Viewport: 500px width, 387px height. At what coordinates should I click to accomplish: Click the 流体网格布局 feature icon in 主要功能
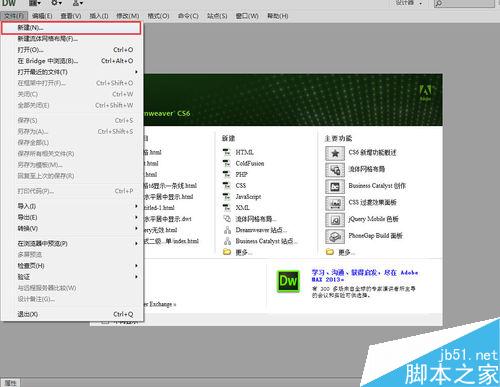click(x=335, y=170)
